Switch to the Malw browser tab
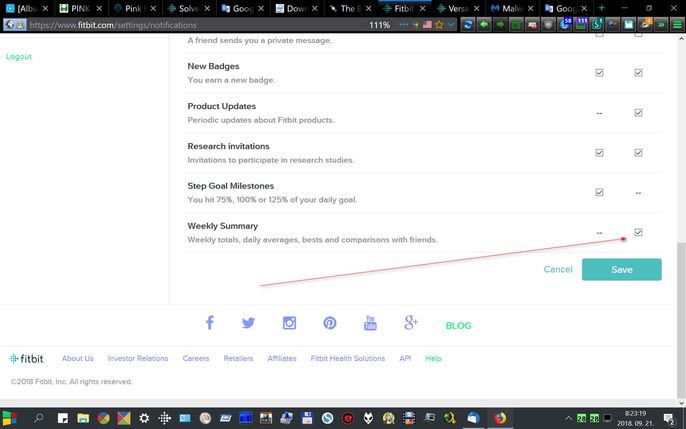This screenshot has width=686, height=429. pyautogui.click(x=512, y=8)
